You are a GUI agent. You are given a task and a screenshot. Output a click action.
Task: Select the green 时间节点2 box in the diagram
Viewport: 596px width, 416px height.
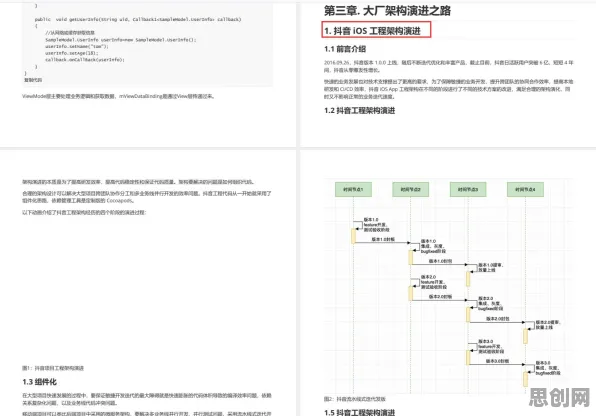click(411, 189)
